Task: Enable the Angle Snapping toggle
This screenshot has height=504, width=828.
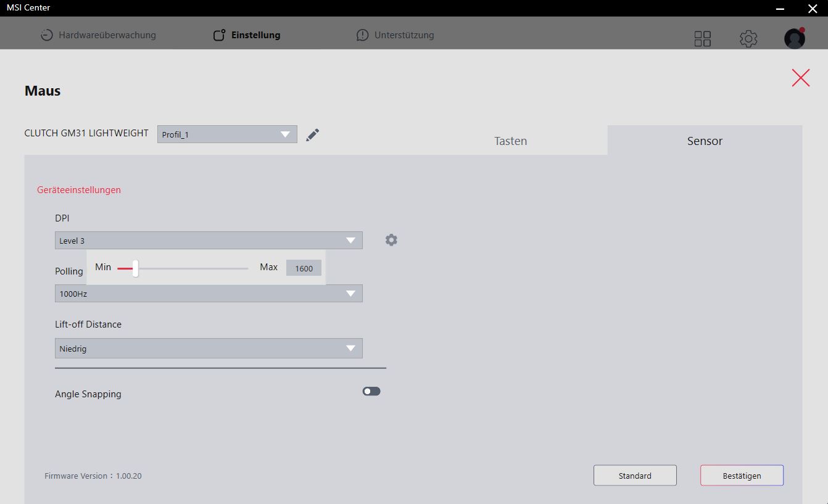Action: tap(371, 391)
